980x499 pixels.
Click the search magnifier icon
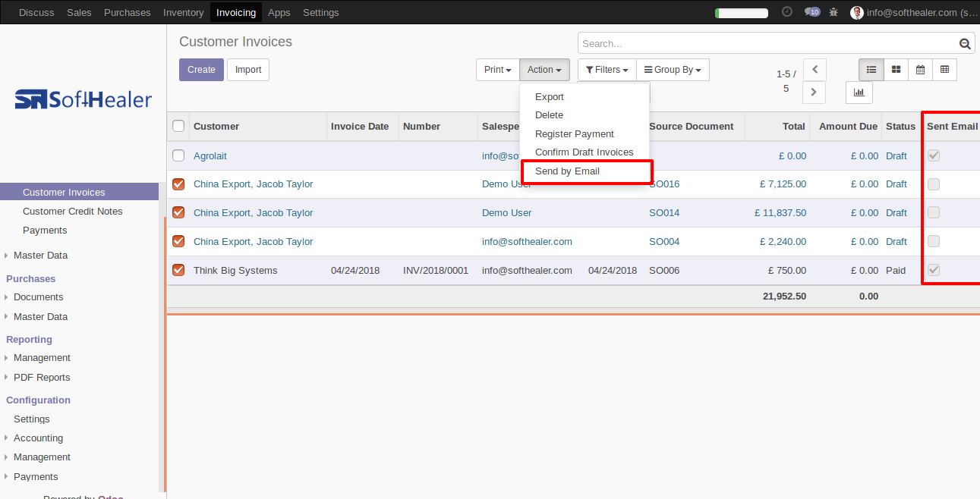[x=965, y=44]
